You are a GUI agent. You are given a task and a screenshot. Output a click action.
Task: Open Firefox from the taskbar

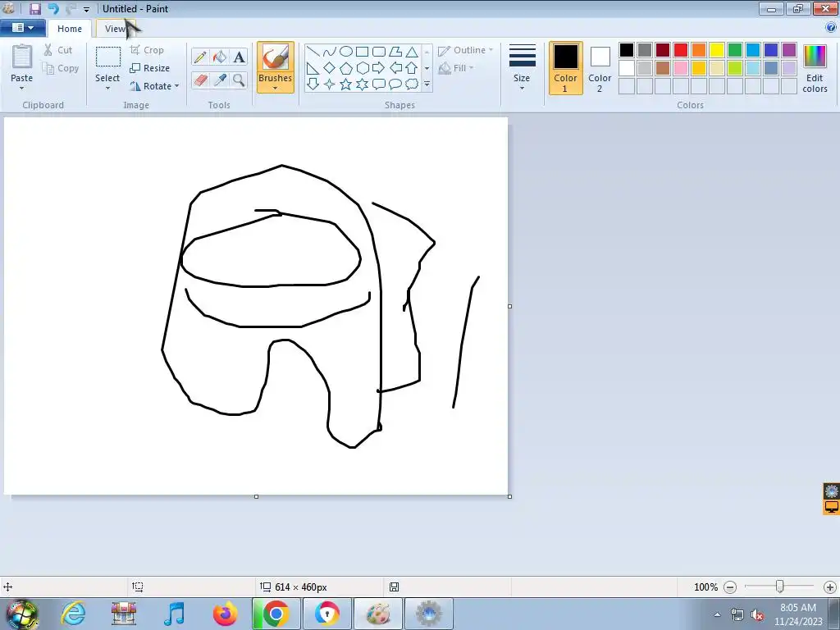(225, 614)
